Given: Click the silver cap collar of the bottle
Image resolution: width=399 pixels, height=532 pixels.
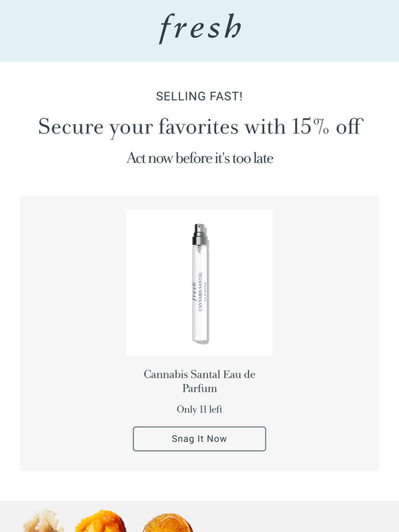Looking at the screenshot, I should pos(199,241).
